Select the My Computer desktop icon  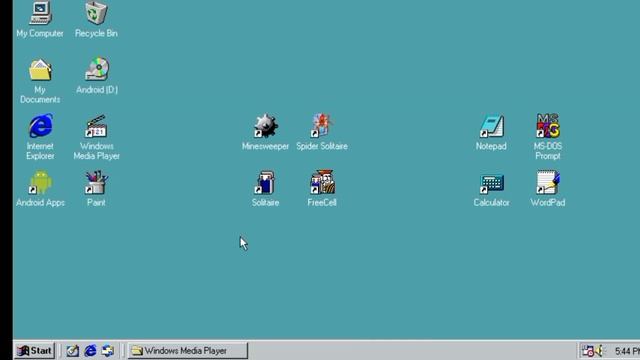(x=40, y=13)
